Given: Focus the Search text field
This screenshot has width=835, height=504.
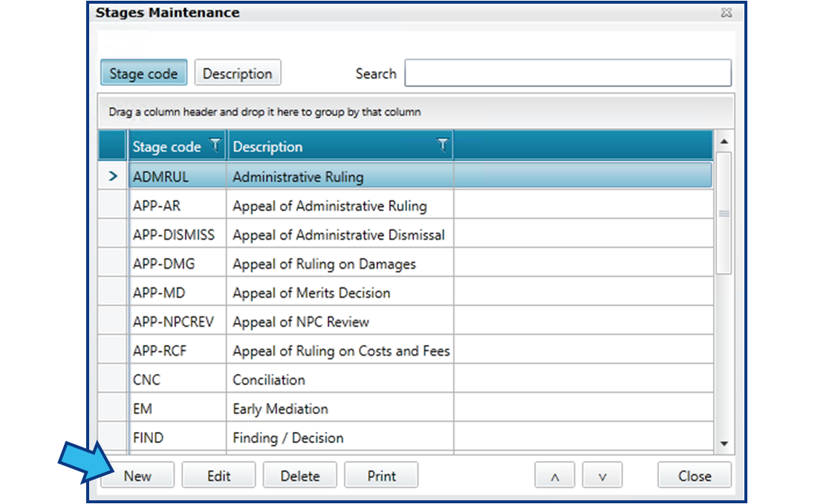Looking at the screenshot, I should pyautogui.click(x=568, y=73).
